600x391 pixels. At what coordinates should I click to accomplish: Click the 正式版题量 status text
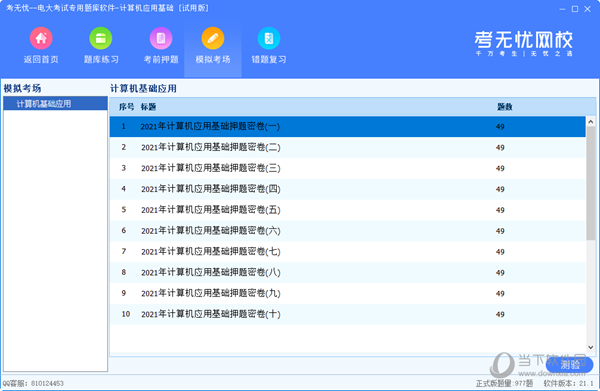pyautogui.click(x=504, y=383)
